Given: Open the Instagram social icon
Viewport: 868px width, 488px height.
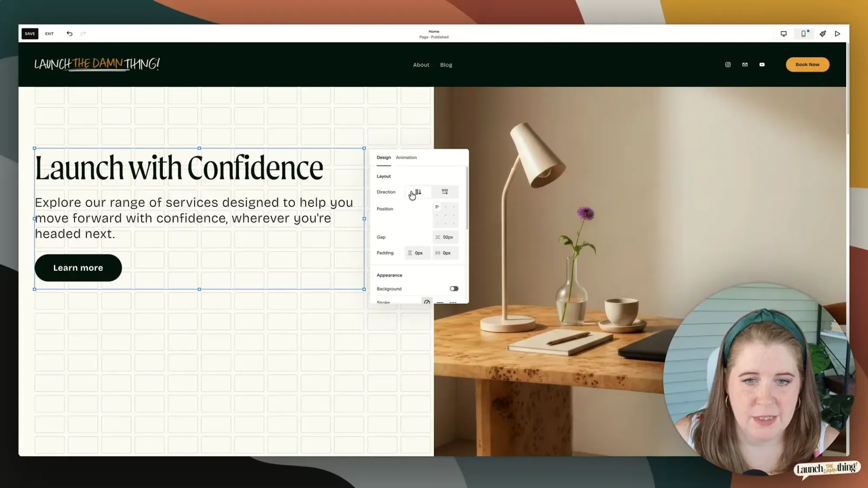Looking at the screenshot, I should [728, 65].
